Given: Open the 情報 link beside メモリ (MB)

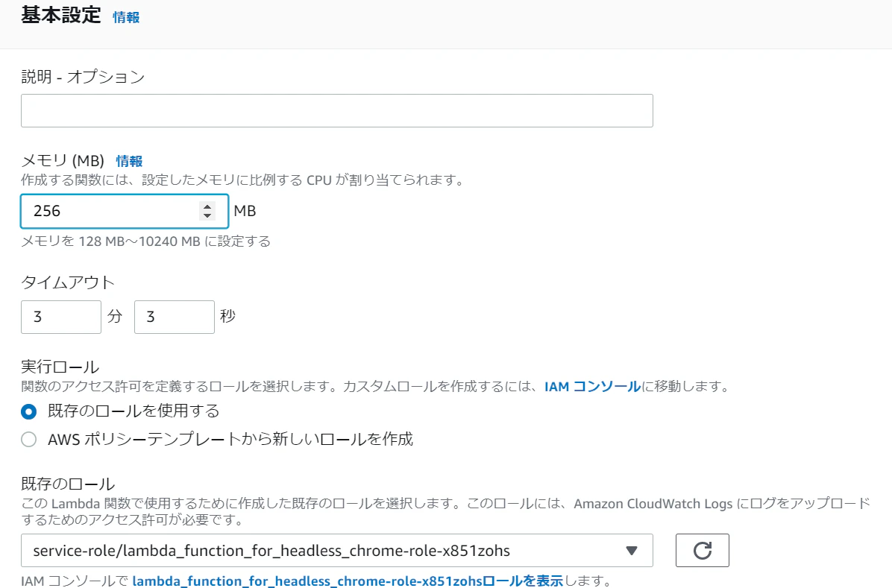Looking at the screenshot, I should pyautogui.click(x=129, y=162).
